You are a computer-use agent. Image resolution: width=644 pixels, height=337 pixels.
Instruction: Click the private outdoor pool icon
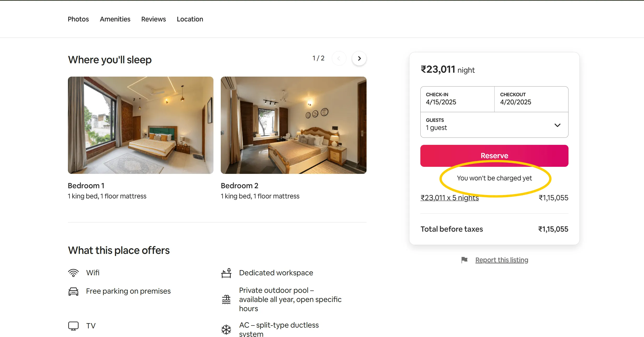pos(226,299)
